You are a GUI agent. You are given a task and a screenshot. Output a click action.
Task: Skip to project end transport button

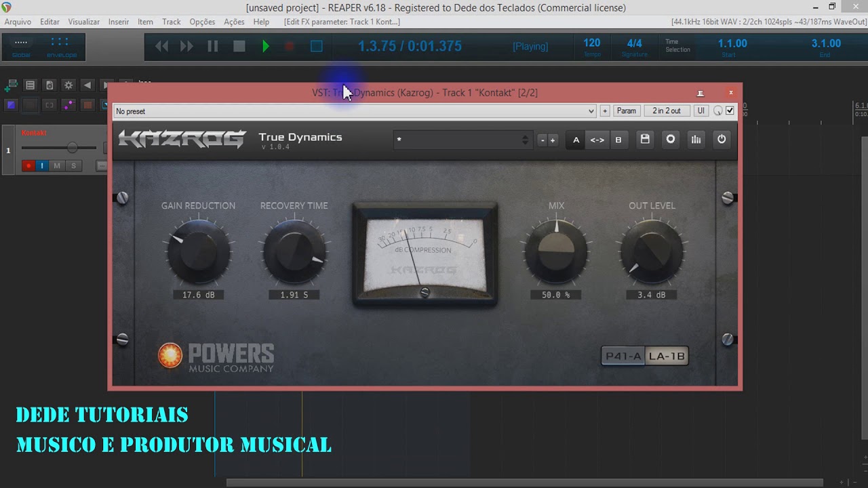tap(186, 46)
